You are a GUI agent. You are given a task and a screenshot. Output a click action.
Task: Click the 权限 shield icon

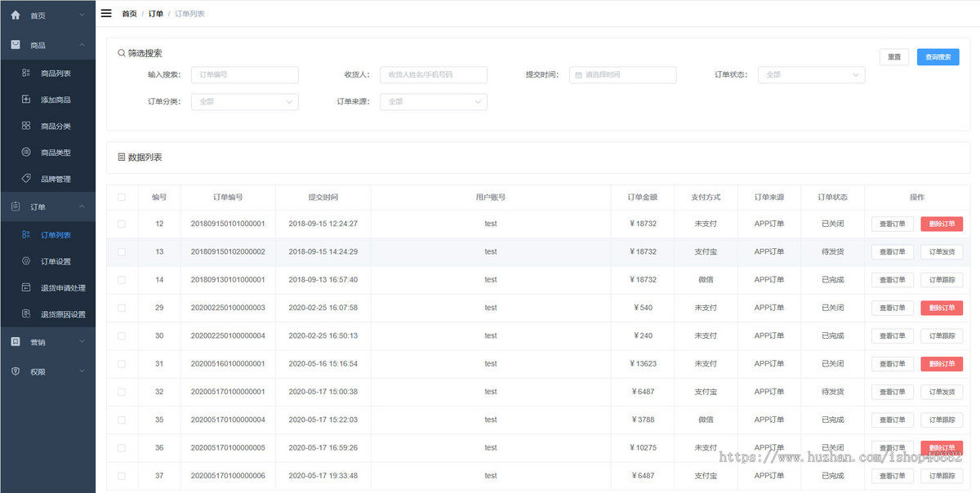coord(16,371)
